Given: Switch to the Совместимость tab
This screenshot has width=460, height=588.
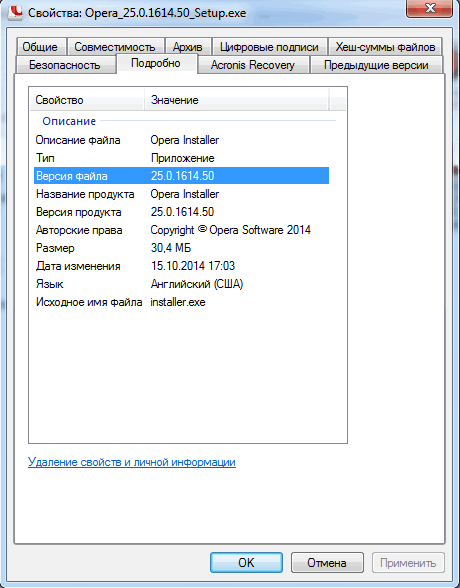Looking at the screenshot, I should [x=115, y=47].
